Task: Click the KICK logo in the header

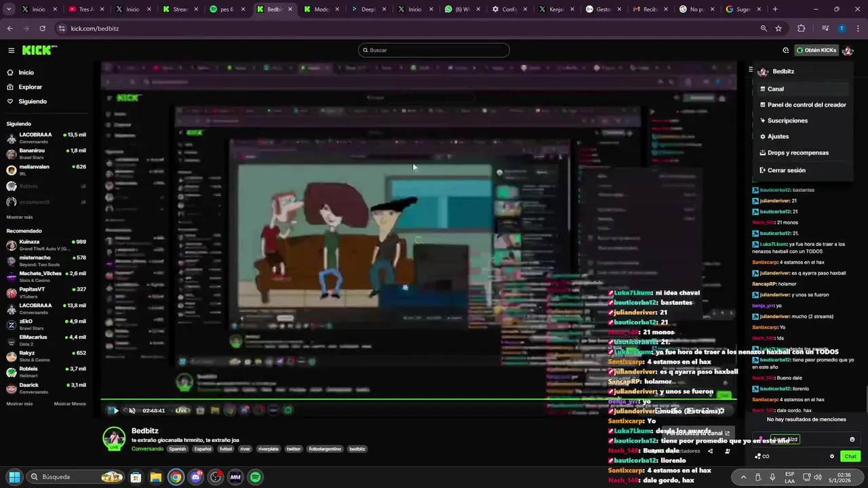Action: click(x=39, y=50)
